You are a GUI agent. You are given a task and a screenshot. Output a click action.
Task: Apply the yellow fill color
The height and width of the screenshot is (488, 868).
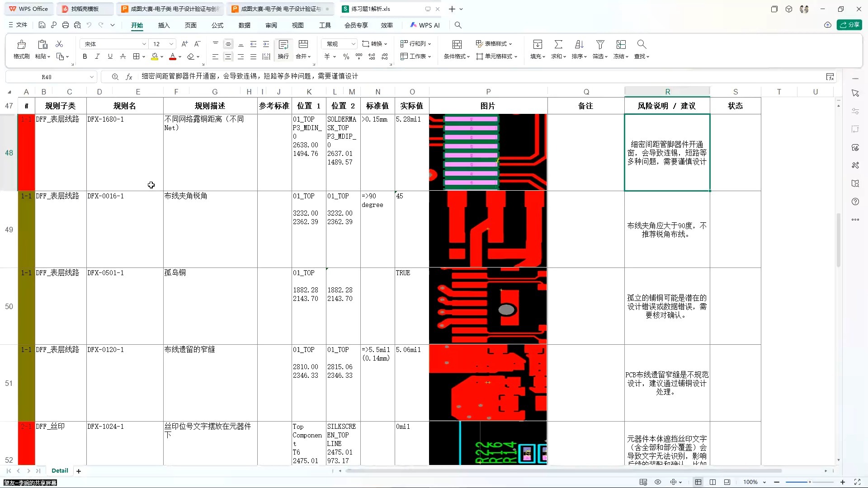pyautogui.click(x=155, y=56)
